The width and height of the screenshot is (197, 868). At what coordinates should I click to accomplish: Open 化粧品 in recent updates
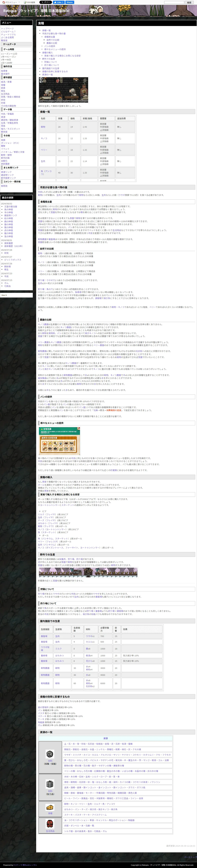(7, 286)
